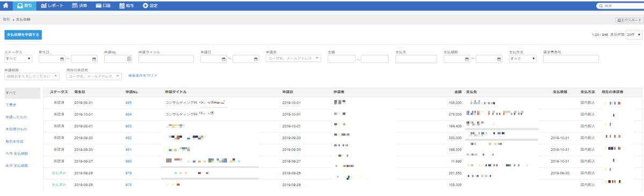Screen dimensions: 644x196
Task: Open the 表示件数 20件 dropdown
Action: click(634, 34)
